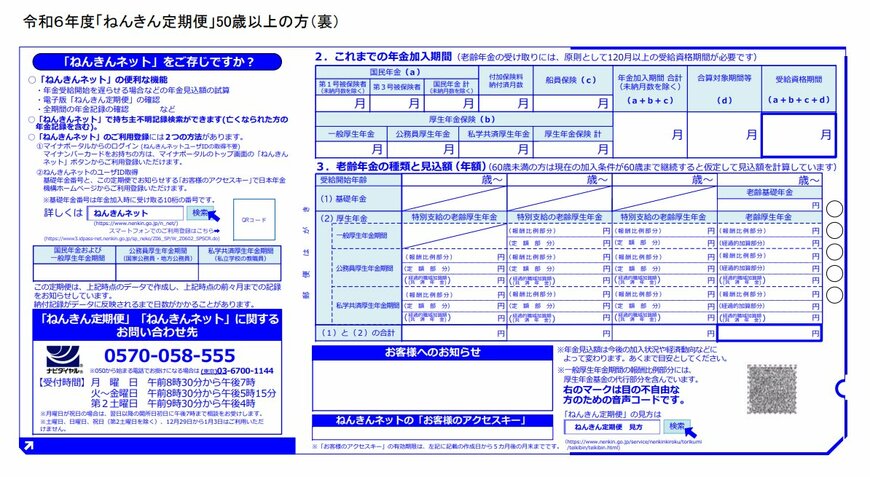Click header 受給資格期間 (a+b+c+d)
Image resolution: width=870 pixels, height=477 pixels.
[x=798, y=89]
